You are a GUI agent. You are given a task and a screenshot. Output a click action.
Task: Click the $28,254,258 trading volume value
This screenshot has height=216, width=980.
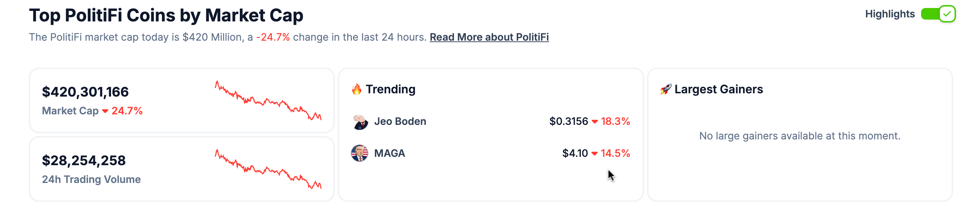84,160
